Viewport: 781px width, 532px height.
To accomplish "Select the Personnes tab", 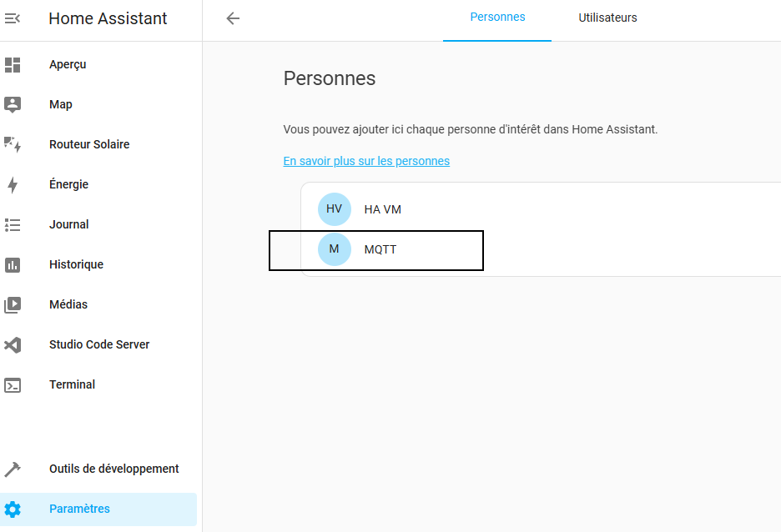I will (497, 18).
